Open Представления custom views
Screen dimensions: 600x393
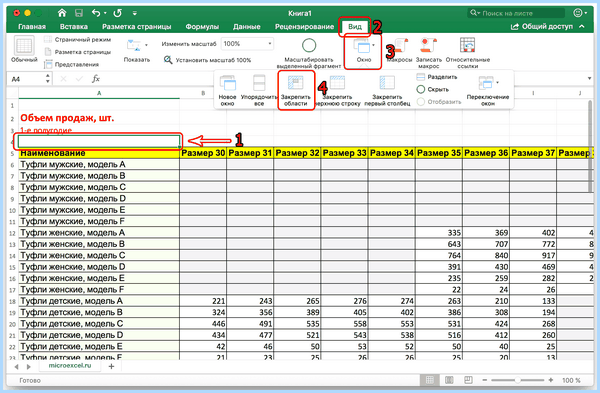click(72, 64)
